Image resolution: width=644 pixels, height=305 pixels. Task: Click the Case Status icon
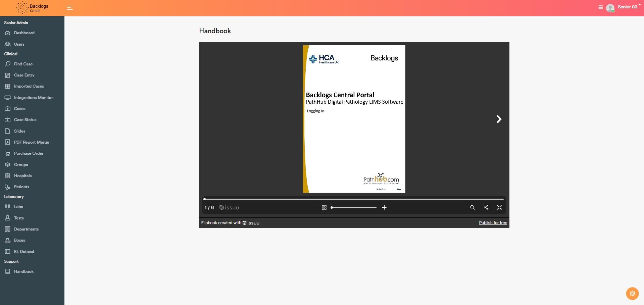pyautogui.click(x=8, y=120)
